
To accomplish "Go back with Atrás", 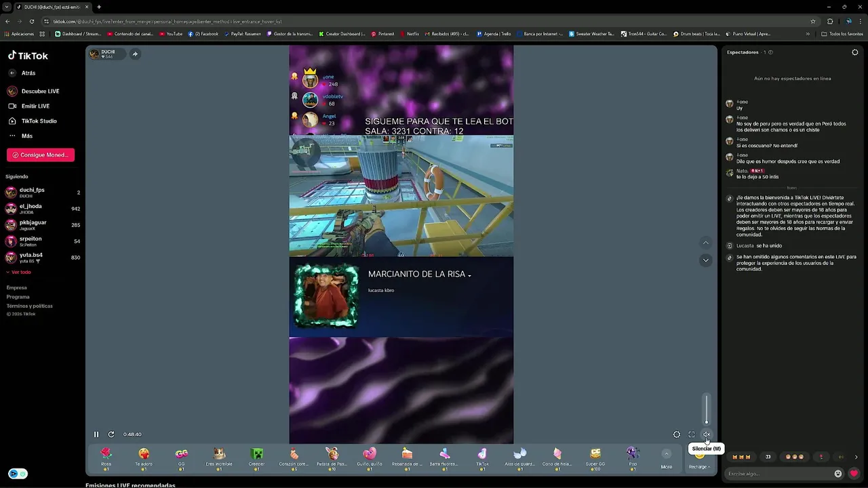I will pyautogui.click(x=22, y=73).
